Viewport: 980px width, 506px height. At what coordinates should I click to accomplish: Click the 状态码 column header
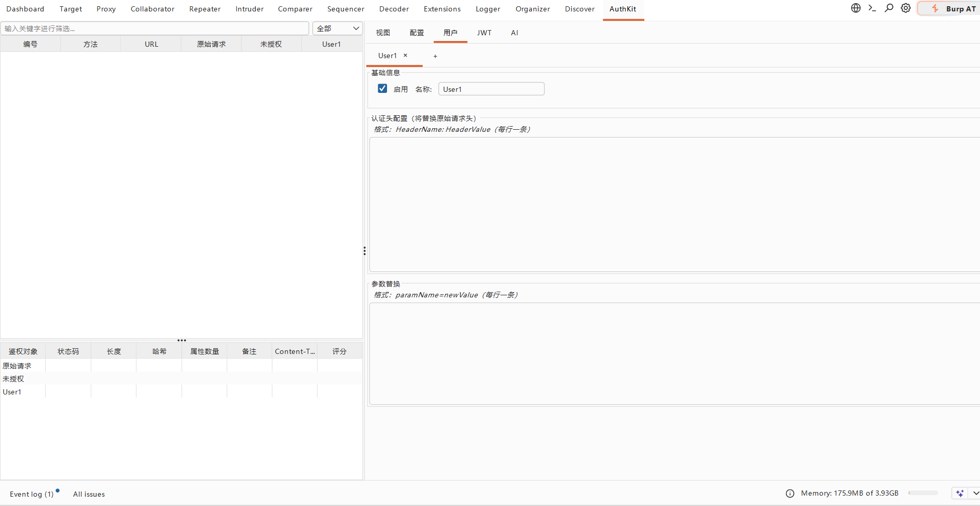click(x=68, y=351)
